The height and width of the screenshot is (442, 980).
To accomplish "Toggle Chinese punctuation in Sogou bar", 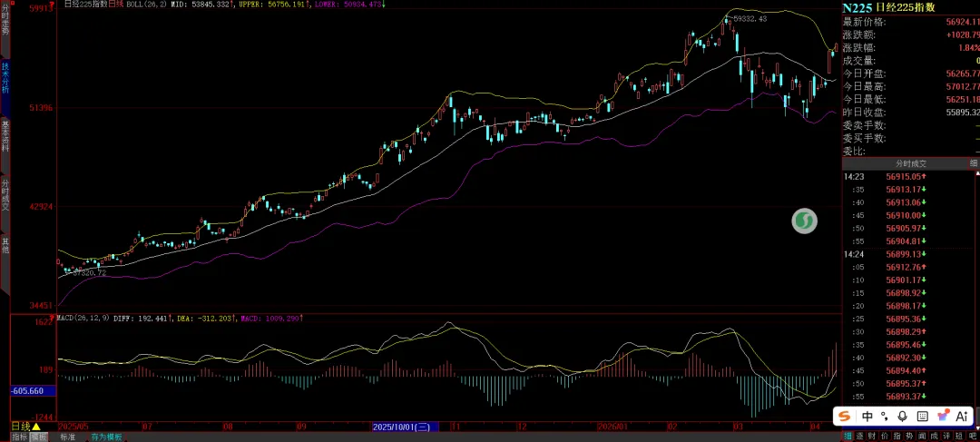I will [885, 417].
